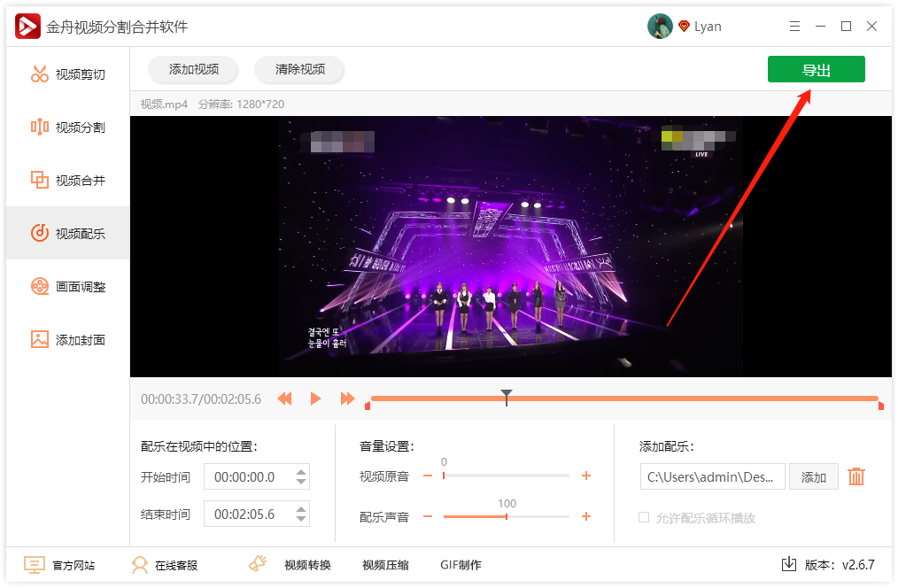
Task: Click the user avatar picture
Action: coord(660,27)
